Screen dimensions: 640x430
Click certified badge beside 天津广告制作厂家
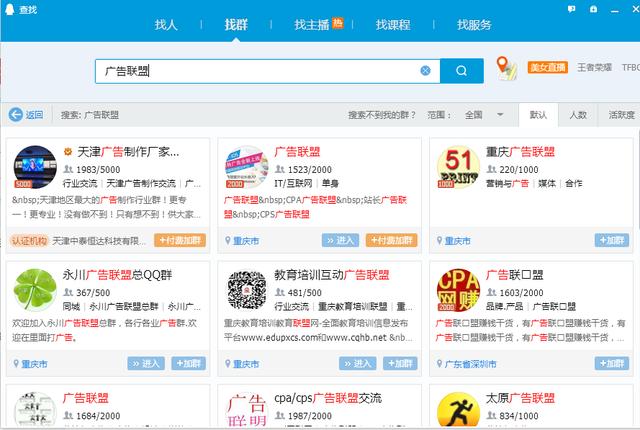[x=68, y=152]
